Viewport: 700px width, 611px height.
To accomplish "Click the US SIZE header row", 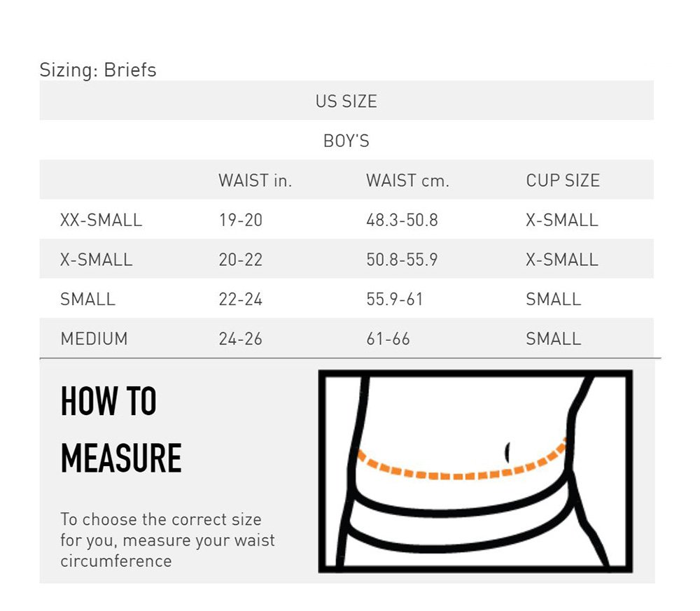I will [x=346, y=101].
